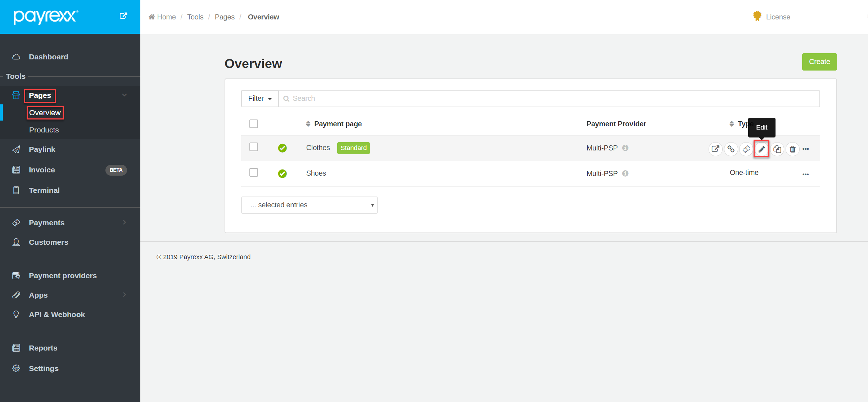The image size is (868, 402).
Task: Click the three-dots menu in Shoes row
Action: 805,175
